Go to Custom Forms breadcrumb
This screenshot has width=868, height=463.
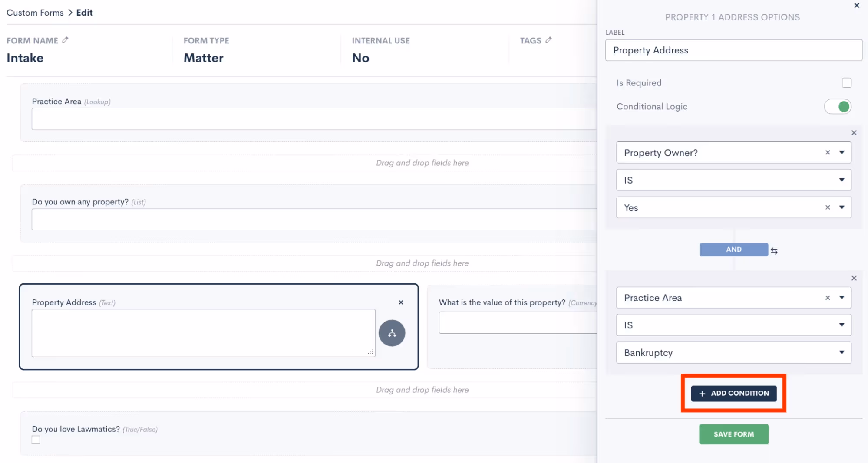coord(35,13)
